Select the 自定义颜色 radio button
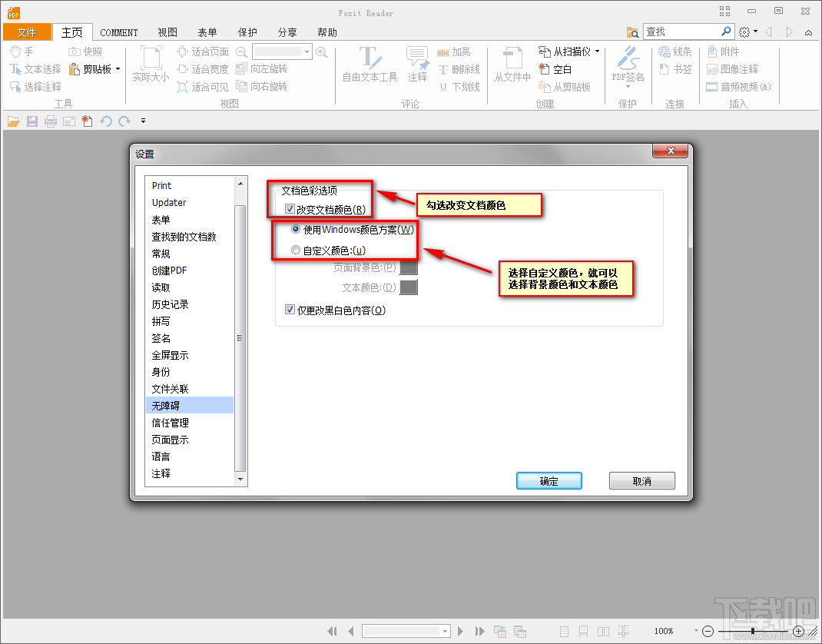Image resolution: width=822 pixels, height=644 pixels. pos(296,251)
